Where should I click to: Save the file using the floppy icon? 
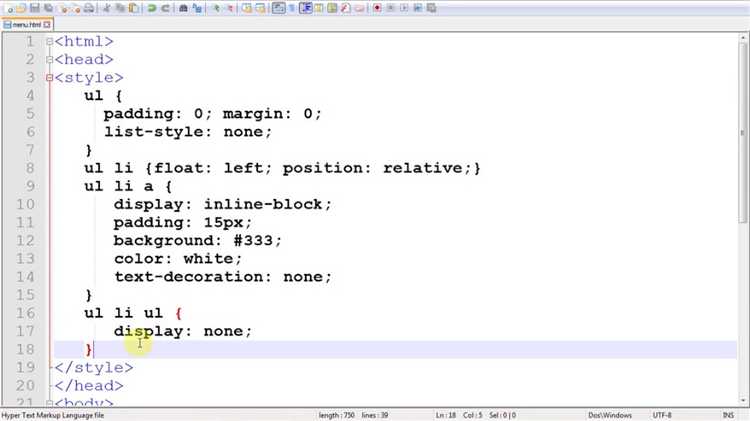[35, 8]
